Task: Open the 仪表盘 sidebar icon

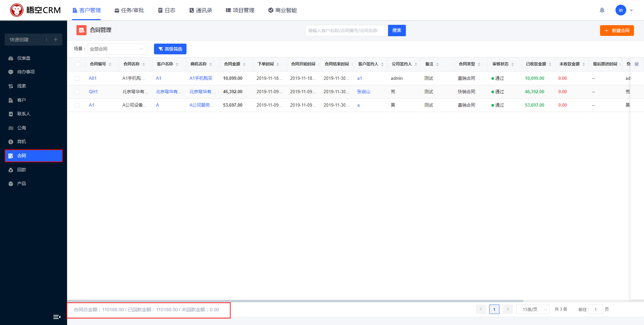Action: [22, 58]
